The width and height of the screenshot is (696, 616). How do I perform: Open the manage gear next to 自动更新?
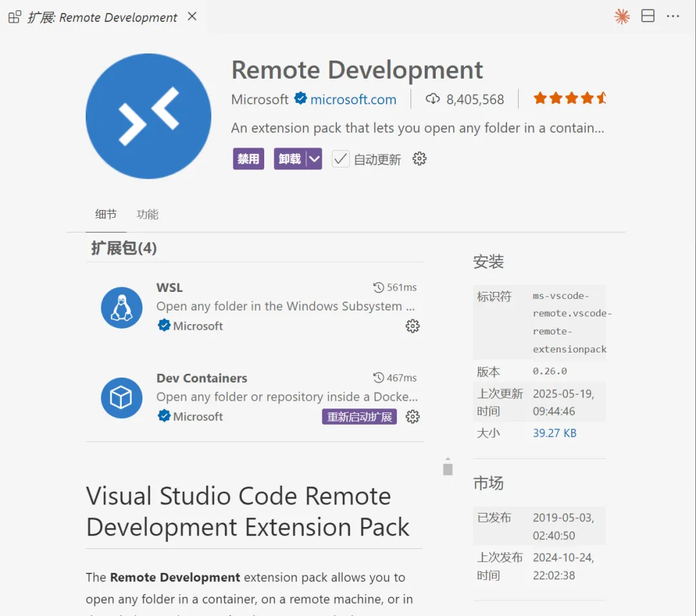[x=419, y=159]
